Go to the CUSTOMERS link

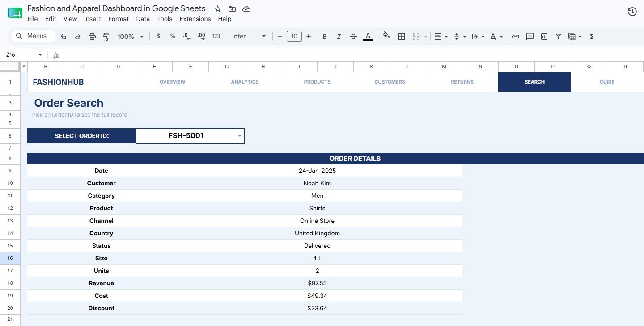[x=390, y=82]
